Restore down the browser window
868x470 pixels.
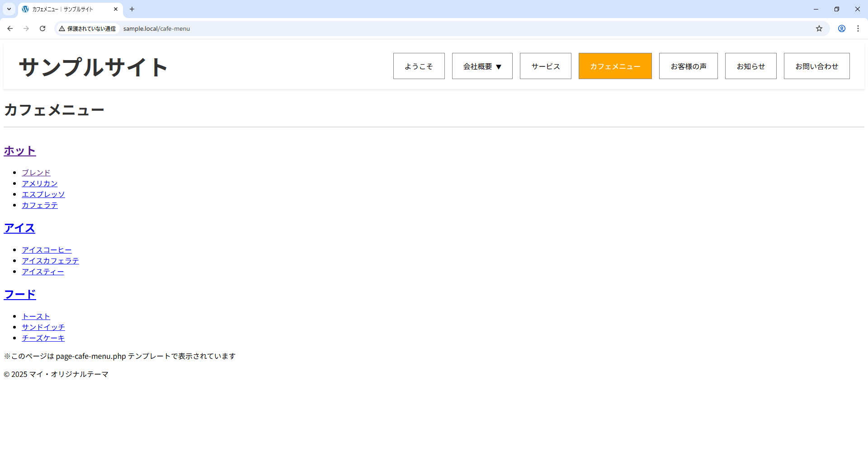(837, 9)
